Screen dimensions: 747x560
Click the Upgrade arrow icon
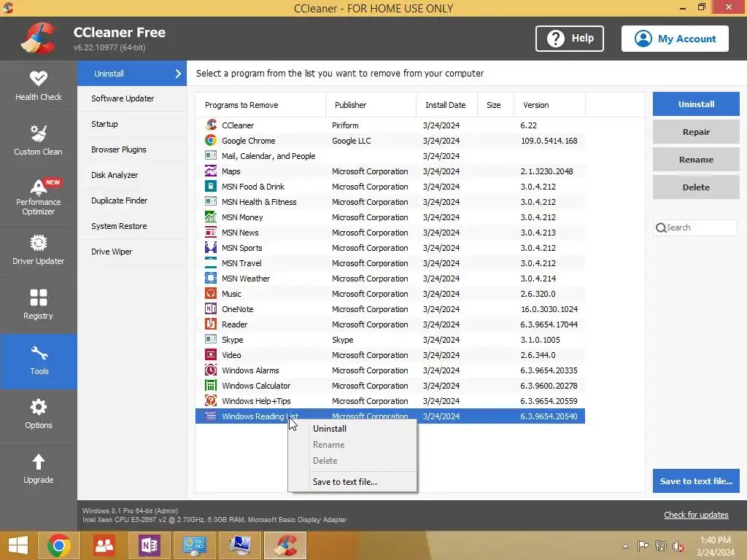tap(39, 462)
